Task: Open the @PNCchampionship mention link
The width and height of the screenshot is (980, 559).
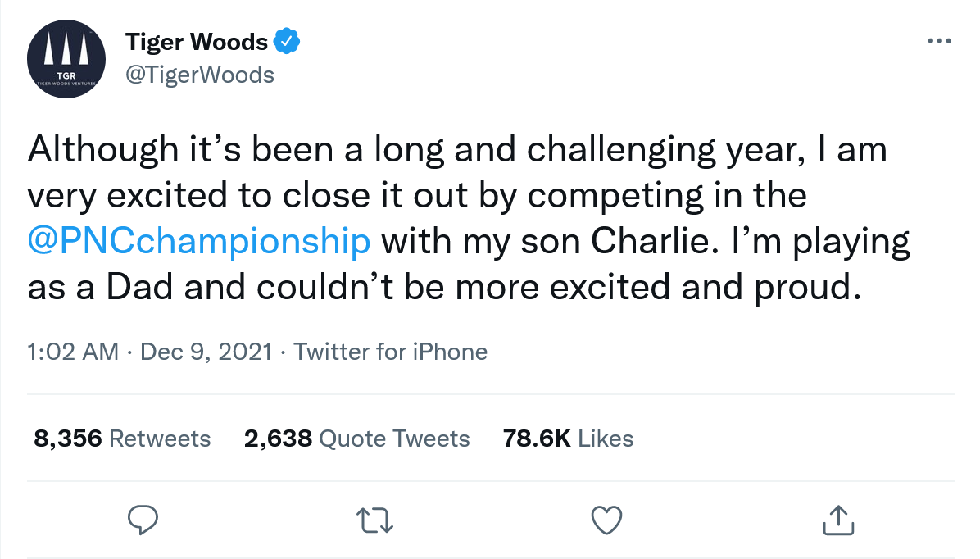Action: [198, 243]
